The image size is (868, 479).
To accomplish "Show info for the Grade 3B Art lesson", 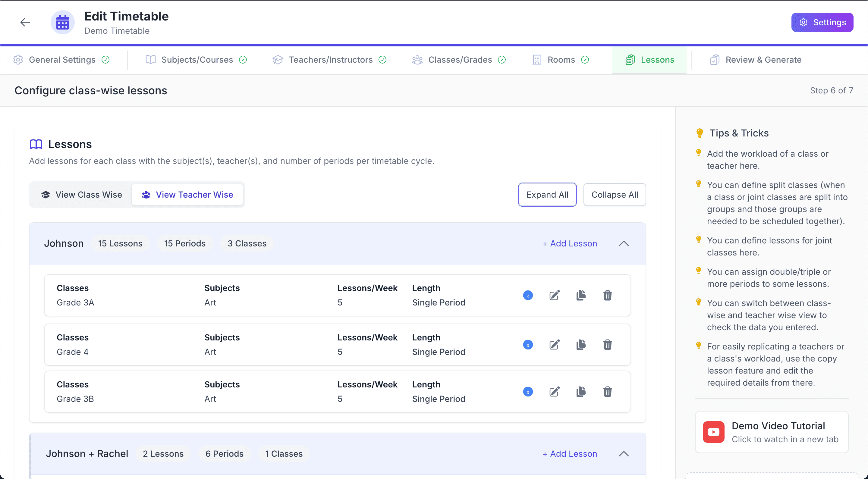I will tap(528, 392).
